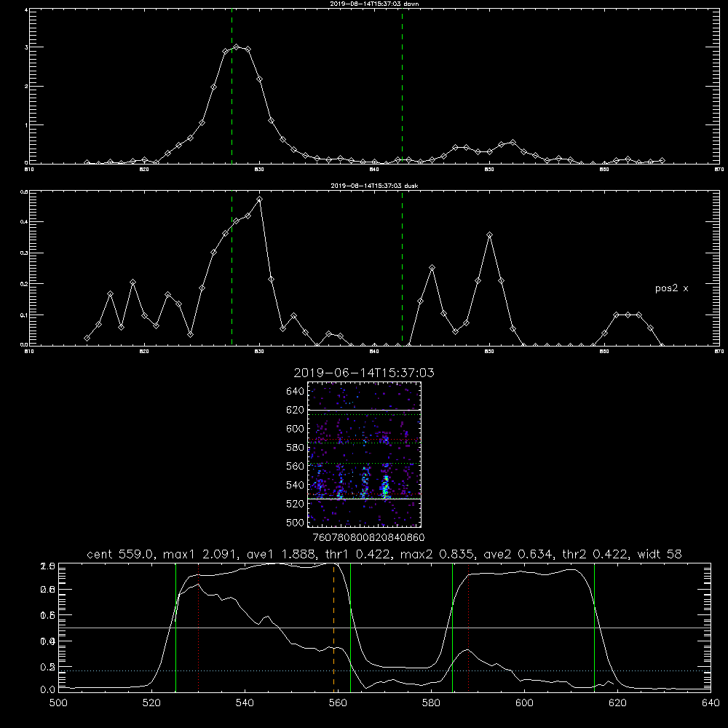The image size is (728, 728).
Task: Click the highest peak marker in dawn plot
Action: click(237, 47)
